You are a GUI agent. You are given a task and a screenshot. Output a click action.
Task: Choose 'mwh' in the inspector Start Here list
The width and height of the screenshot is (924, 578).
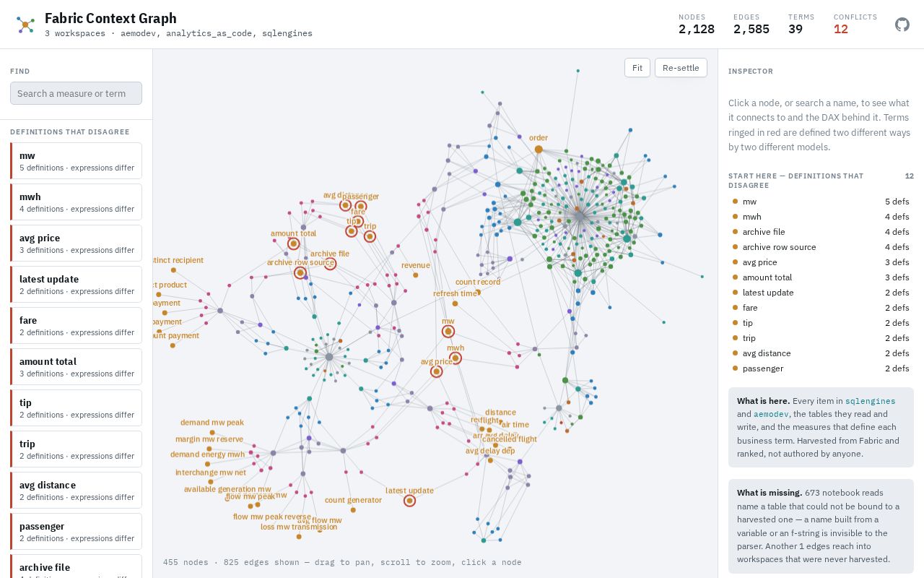pyautogui.click(x=821, y=217)
